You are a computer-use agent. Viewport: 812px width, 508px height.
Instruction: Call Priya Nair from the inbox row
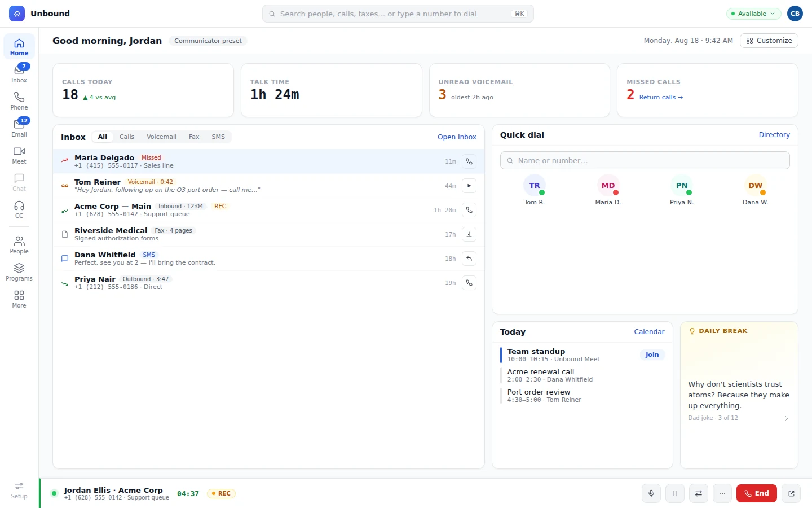point(469,283)
